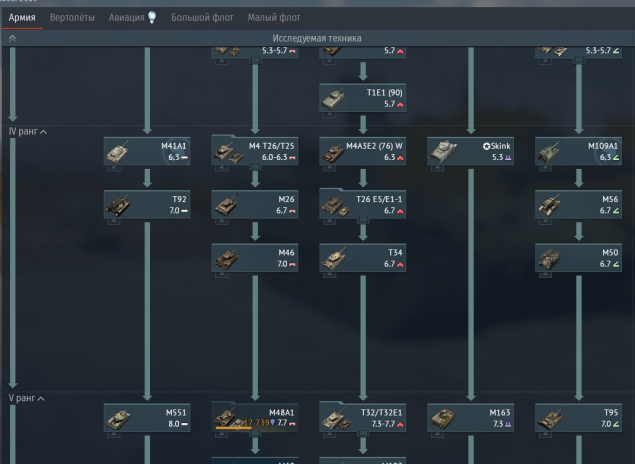Screen dimensions: 635x464
Task: Click the IV ранг label
Action: coord(23,132)
